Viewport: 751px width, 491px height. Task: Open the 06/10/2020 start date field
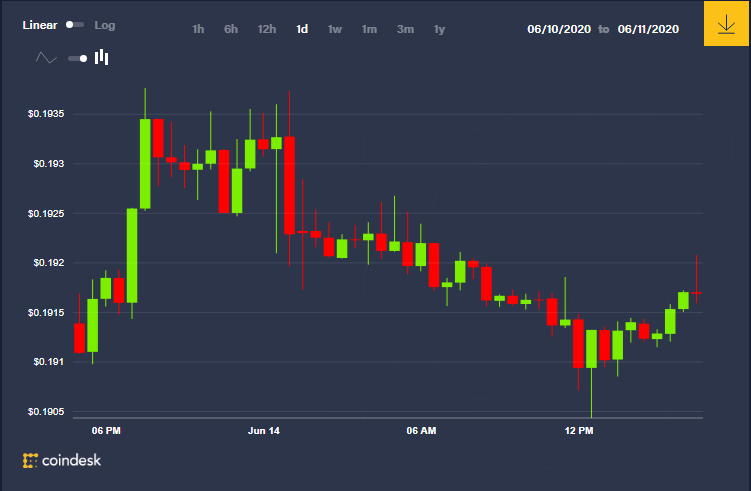pyautogui.click(x=559, y=29)
